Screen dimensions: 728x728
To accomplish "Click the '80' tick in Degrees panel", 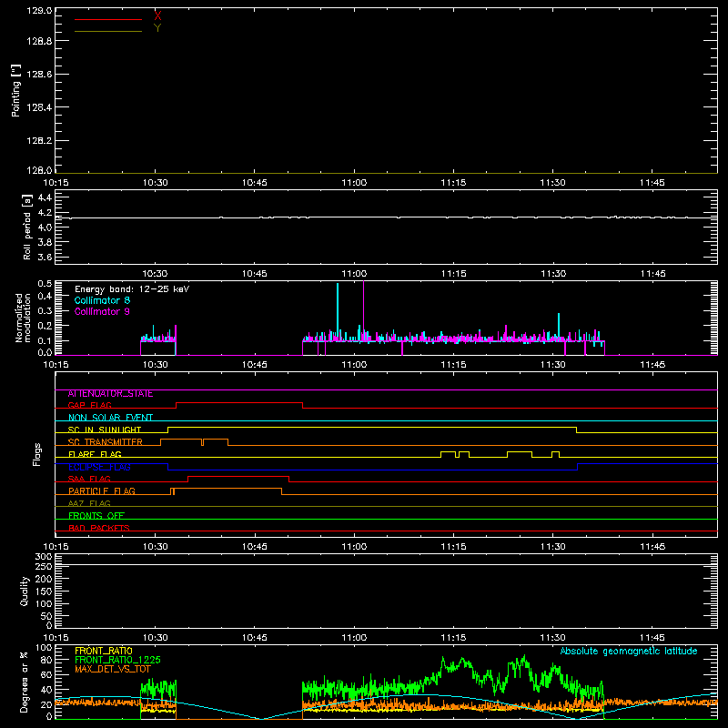I will click(x=46, y=660).
